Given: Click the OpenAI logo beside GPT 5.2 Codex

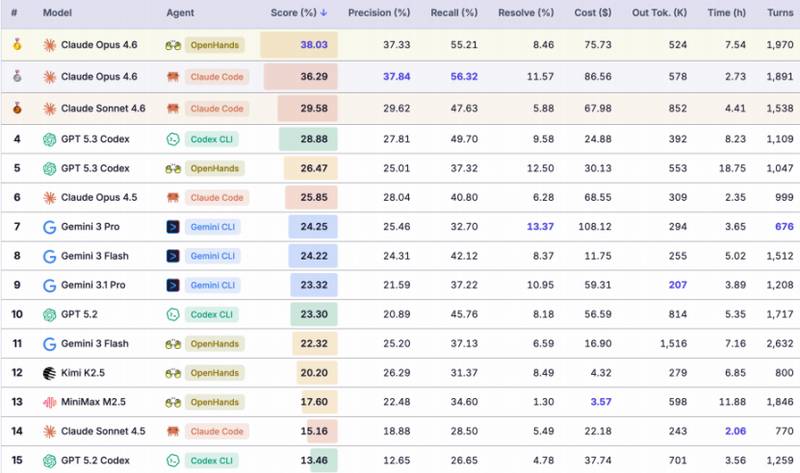Looking at the screenshot, I should pyautogui.click(x=49, y=461).
